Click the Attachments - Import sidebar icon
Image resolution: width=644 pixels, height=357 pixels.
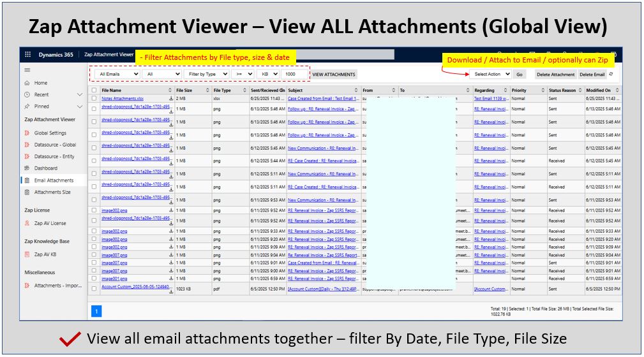[27, 286]
